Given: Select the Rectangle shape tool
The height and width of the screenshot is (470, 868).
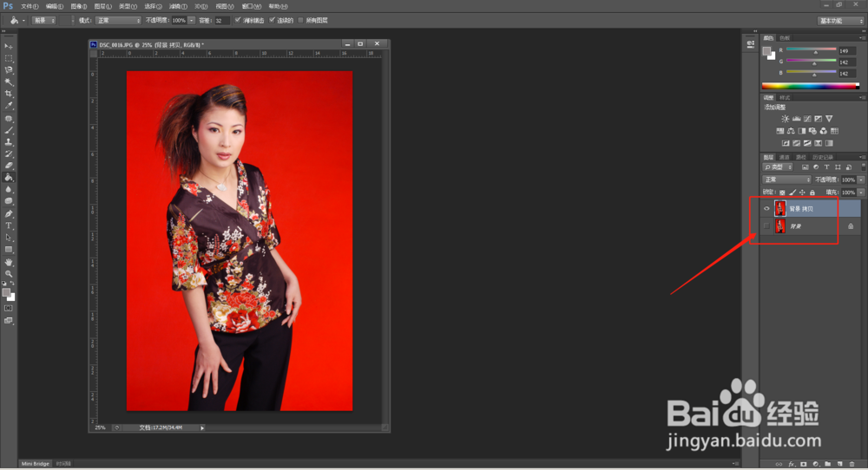Looking at the screenshot, I should pos(9,250).
